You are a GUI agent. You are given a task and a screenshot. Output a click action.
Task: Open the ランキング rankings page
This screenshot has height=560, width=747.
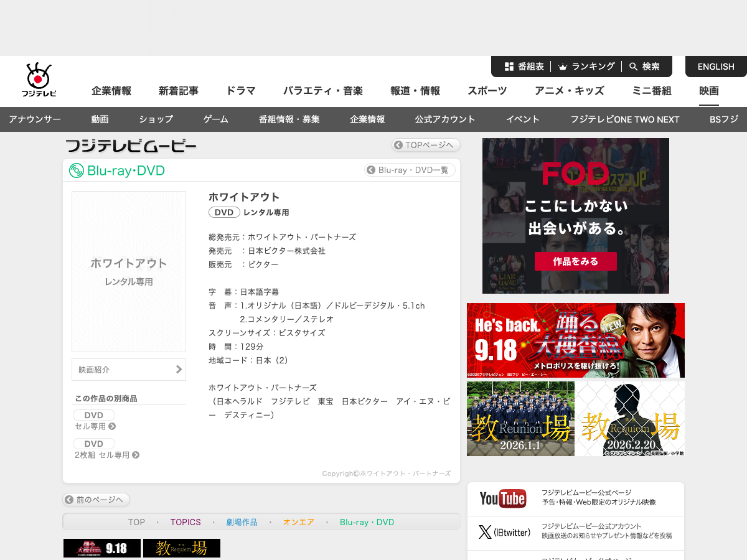tap(586, 67)
